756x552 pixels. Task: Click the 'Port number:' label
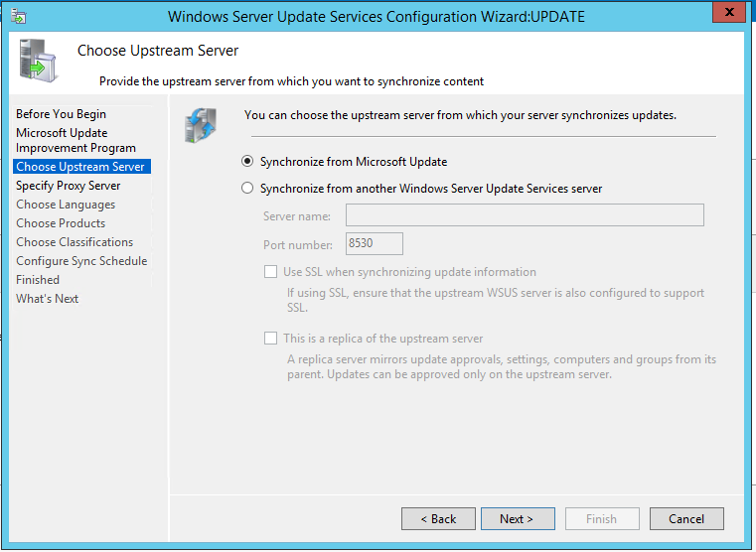[298, 244]
